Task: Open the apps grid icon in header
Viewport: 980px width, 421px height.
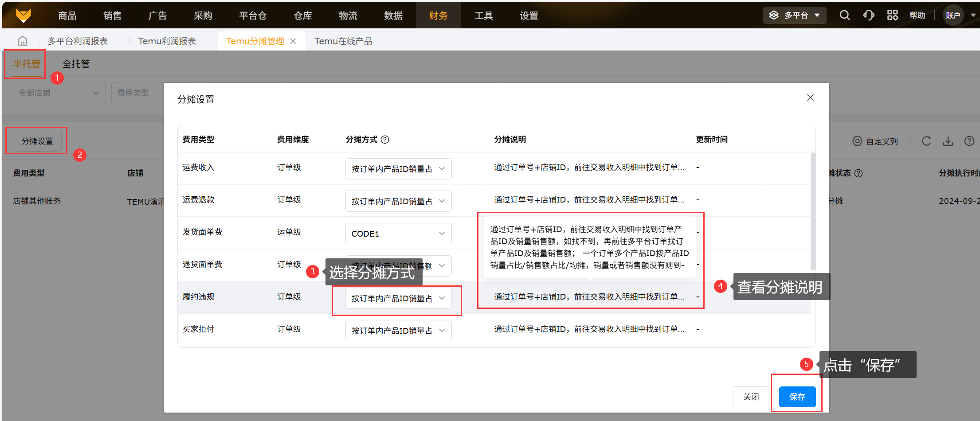Action: point(892,16)
